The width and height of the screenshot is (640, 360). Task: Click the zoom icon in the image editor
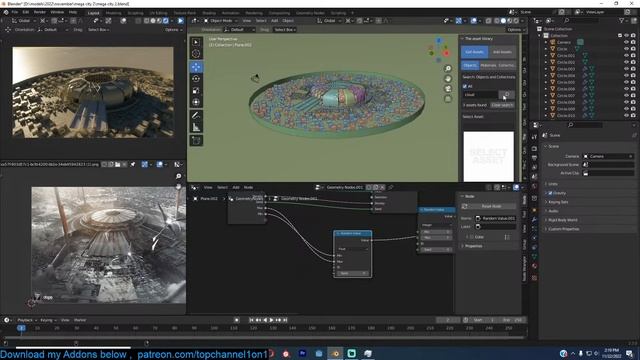point(178,176)
